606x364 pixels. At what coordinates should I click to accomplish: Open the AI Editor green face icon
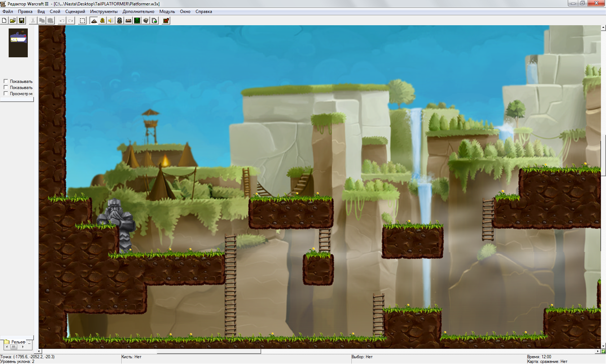137,21
